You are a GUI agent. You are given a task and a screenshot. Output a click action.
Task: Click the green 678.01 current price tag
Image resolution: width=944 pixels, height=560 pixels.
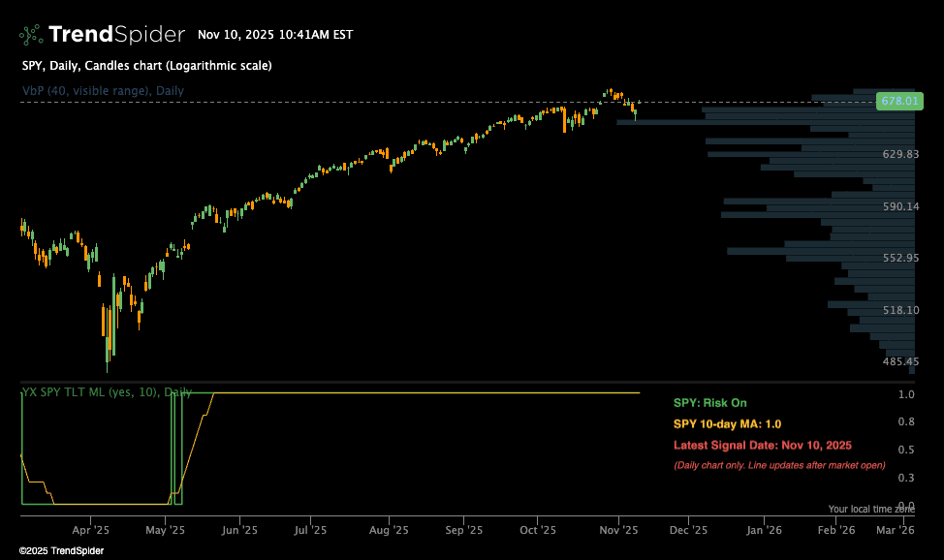tap(898, 101)
